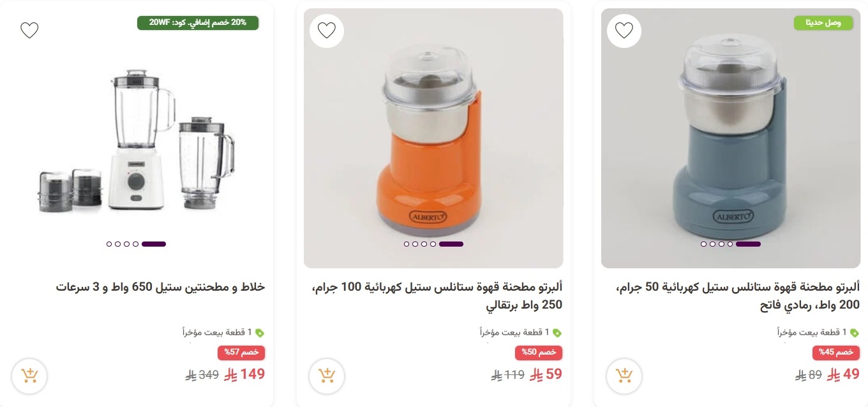Favorite the orange coffee grinder via heart icon

327,30
